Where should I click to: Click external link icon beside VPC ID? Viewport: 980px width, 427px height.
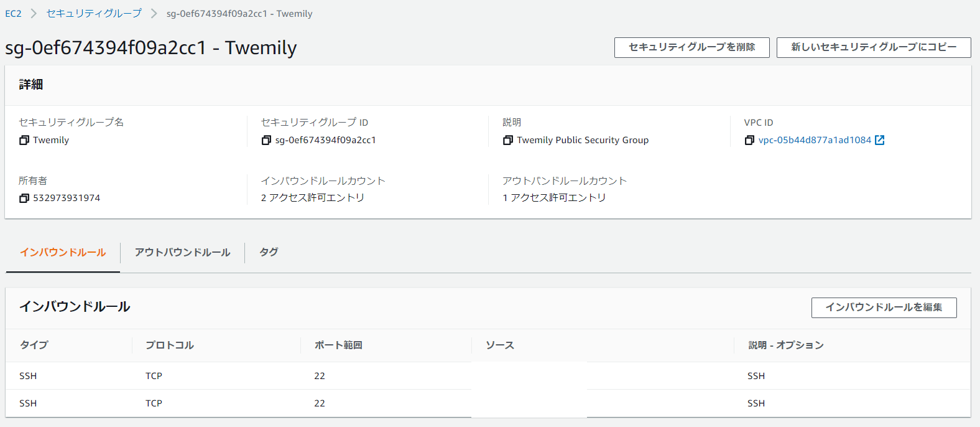(880, 140)
